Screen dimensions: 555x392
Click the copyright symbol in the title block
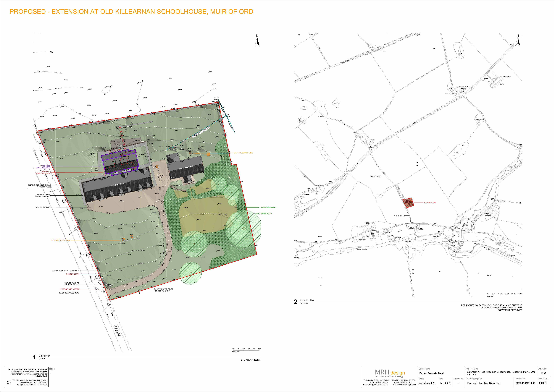click(x=9, y=383)
